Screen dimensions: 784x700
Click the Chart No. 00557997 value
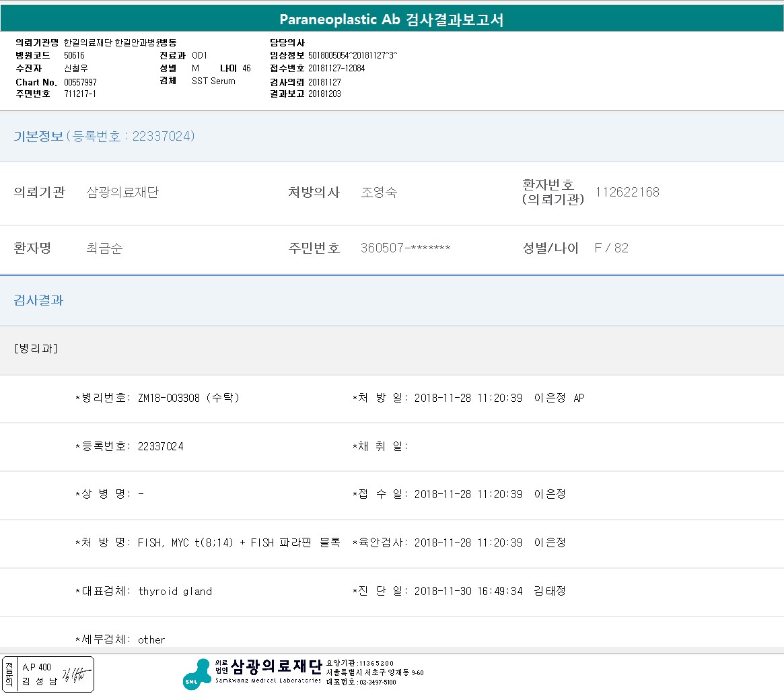80,82
